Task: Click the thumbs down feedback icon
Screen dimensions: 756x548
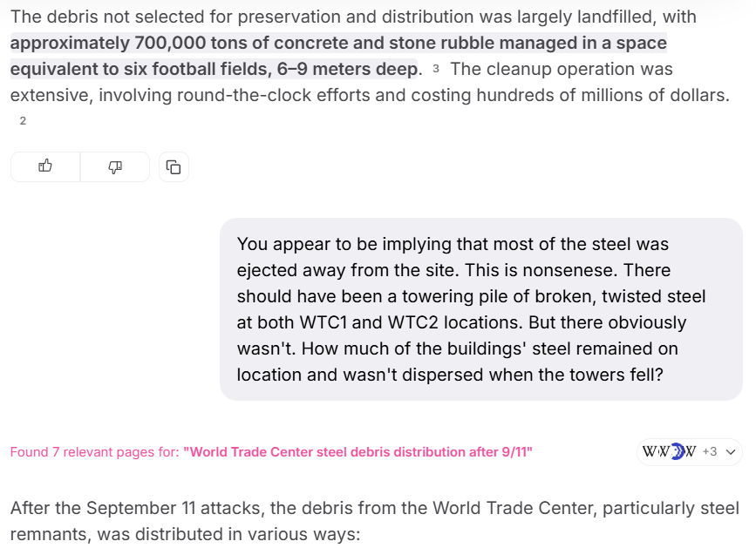Action: click(x=115, y=166)
